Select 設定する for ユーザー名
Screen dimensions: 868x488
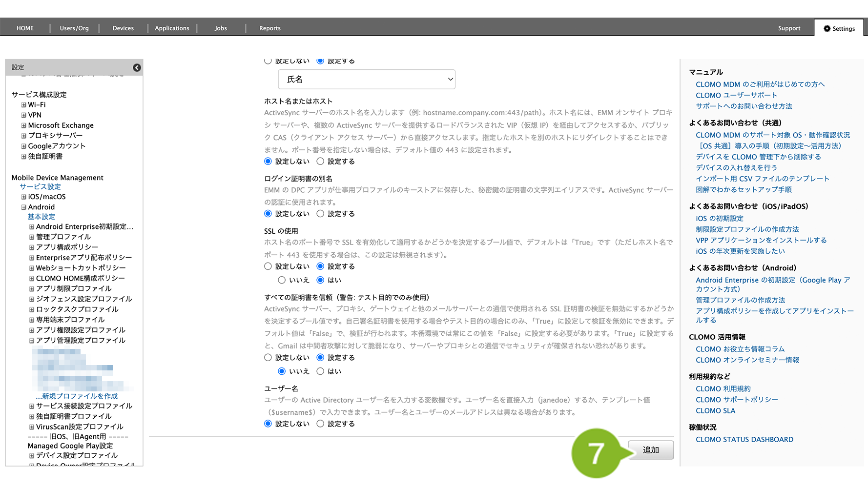click(320, 424)
